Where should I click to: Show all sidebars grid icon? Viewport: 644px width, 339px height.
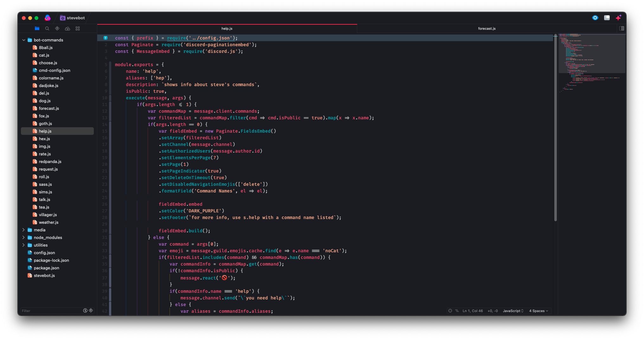point(78,28)
